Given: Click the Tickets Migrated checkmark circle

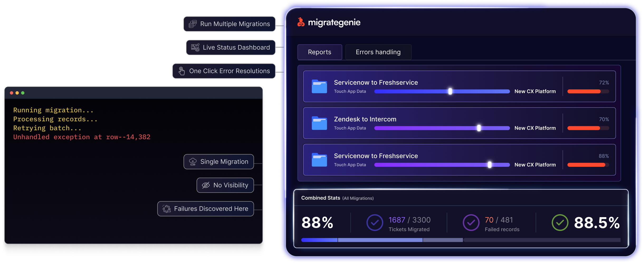Looking at the screenshot, I should [375, 223].
